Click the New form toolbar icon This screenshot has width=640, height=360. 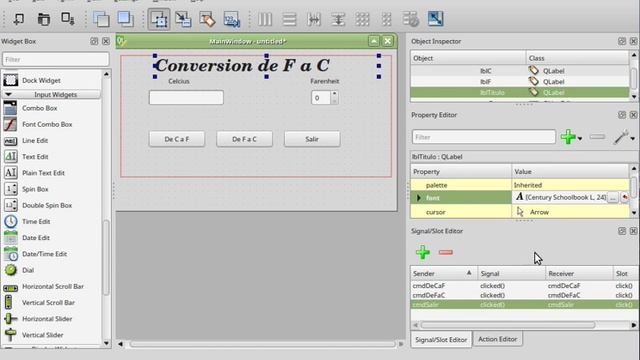point(18,19)
